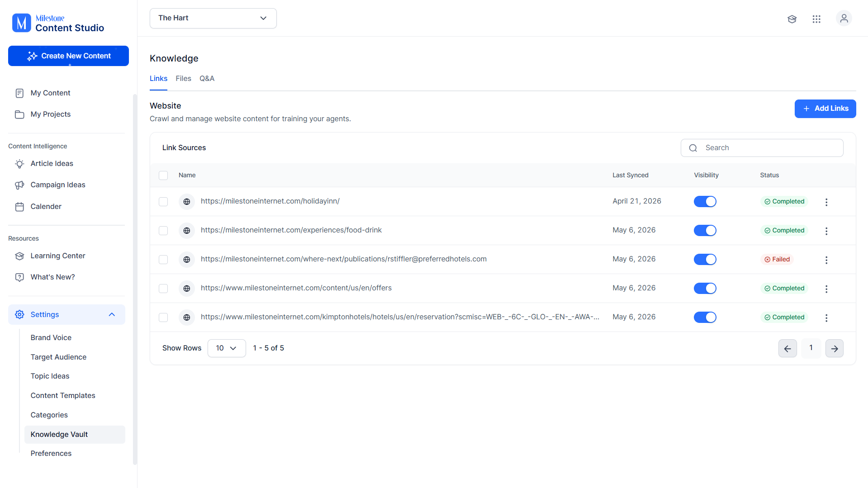This screenshot has height=488, width=868.
Task: Switch to the Files tab
Action: click(x=183, y=79)
